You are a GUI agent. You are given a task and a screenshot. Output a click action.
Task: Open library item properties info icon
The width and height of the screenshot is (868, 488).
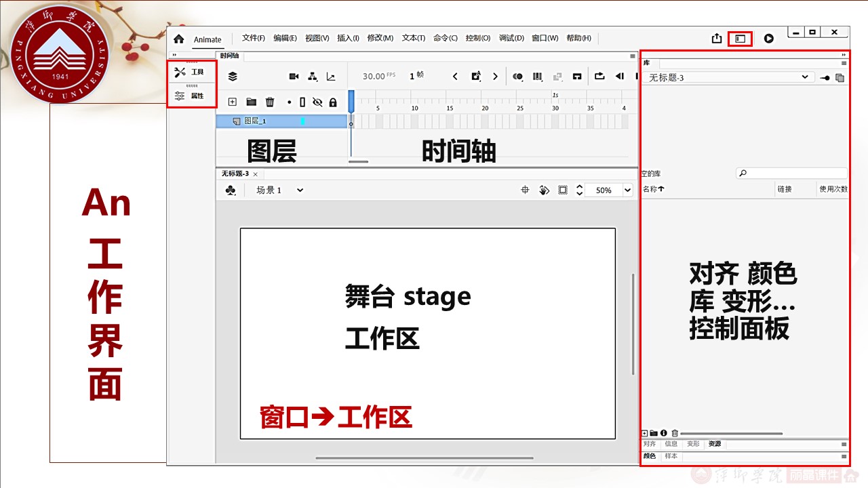click(664, 433)
